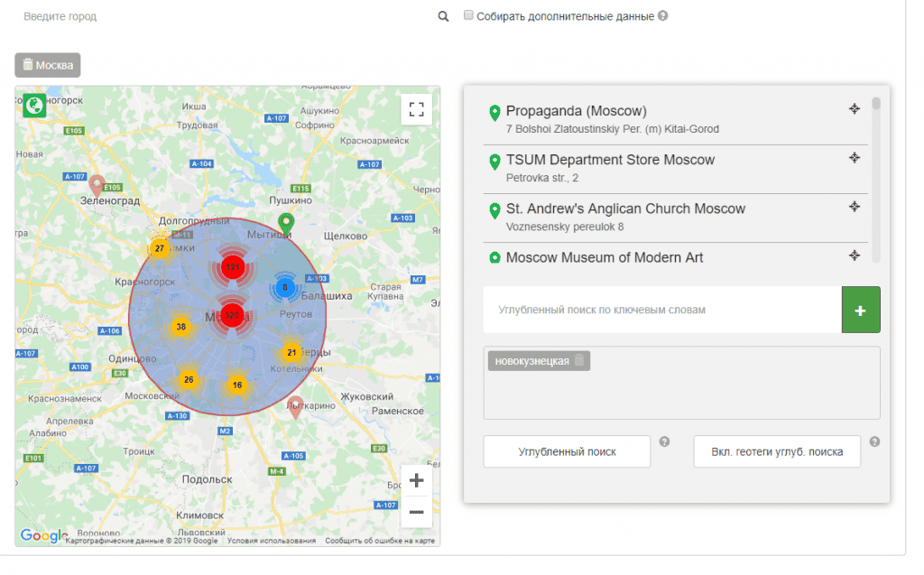Click crosshair icon for TSUM Department Store
The width and height of the screenshot is (924, 575).
(x=855, y=158)
